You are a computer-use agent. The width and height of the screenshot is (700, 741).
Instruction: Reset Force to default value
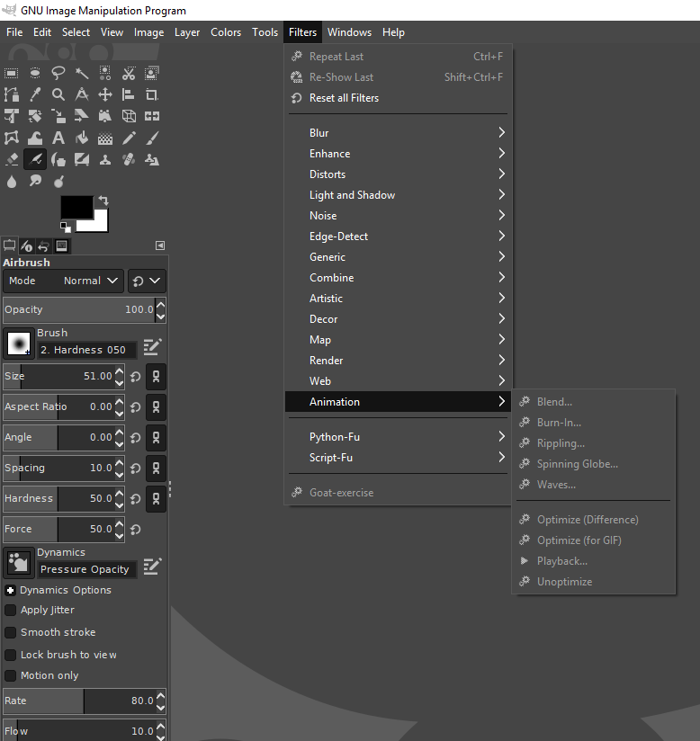tap(136, 530)
